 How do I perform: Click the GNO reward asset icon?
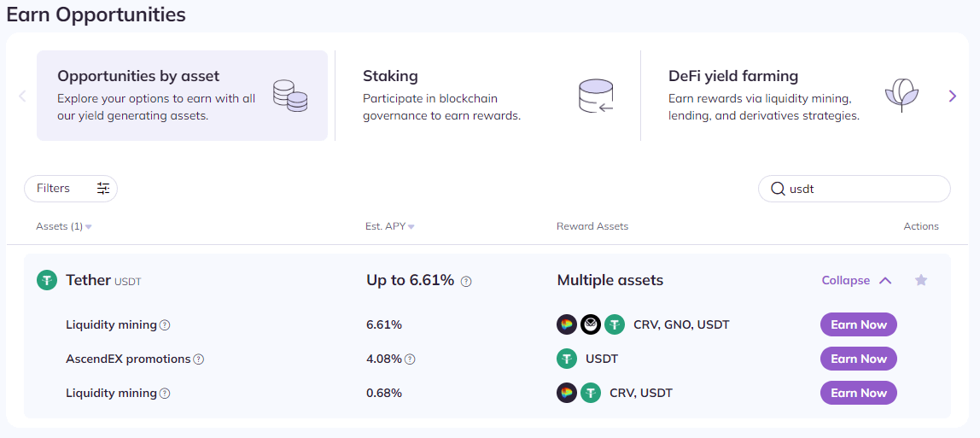[x=591, y=324]
